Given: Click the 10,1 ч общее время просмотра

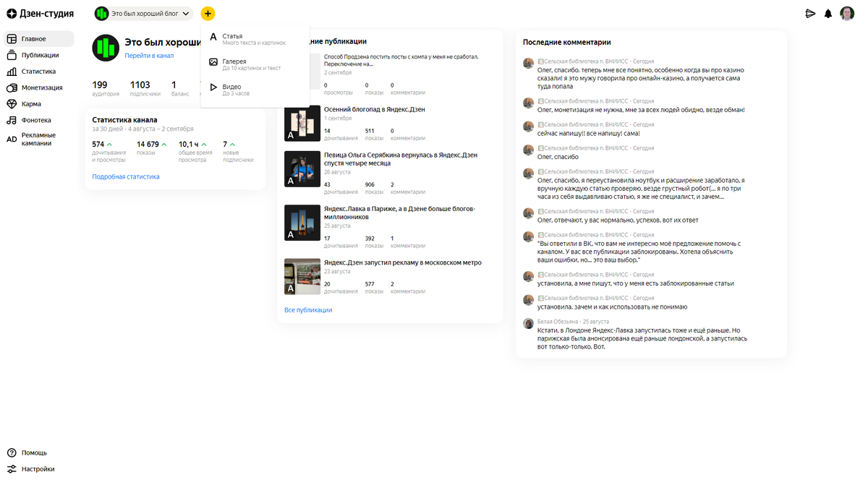Looking at the screenshot, I should click(195, 151).
